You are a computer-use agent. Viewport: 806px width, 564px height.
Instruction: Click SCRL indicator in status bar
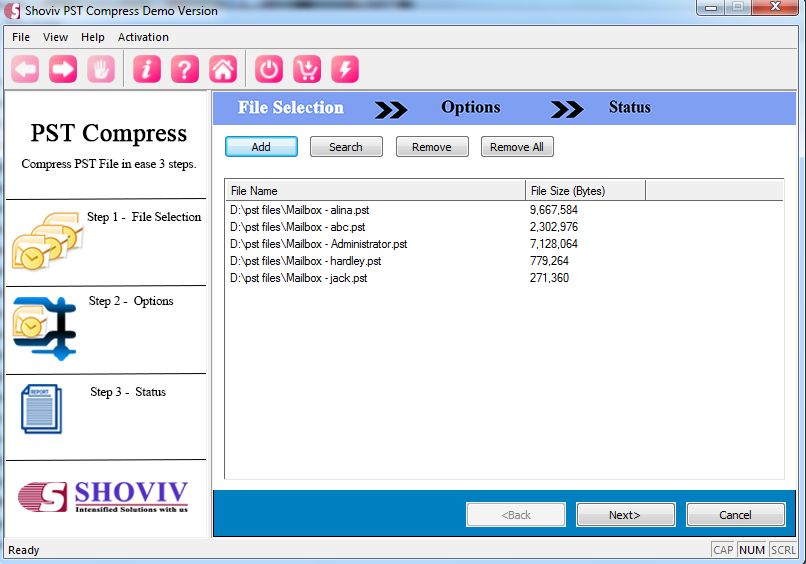tap(783, 550)
